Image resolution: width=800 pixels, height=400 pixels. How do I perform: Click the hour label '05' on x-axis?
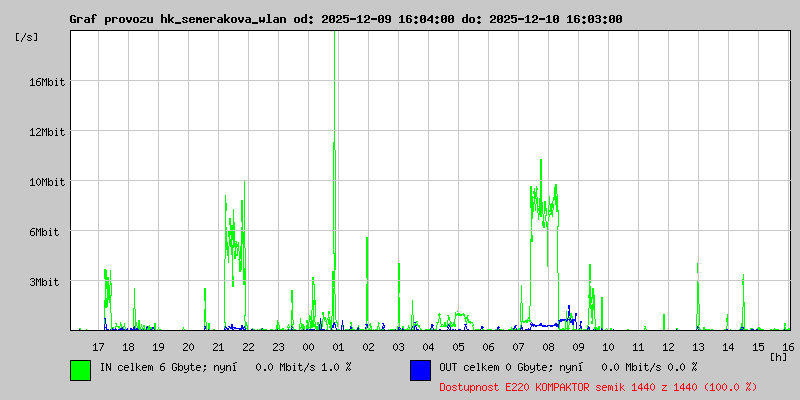pos(458,347)
